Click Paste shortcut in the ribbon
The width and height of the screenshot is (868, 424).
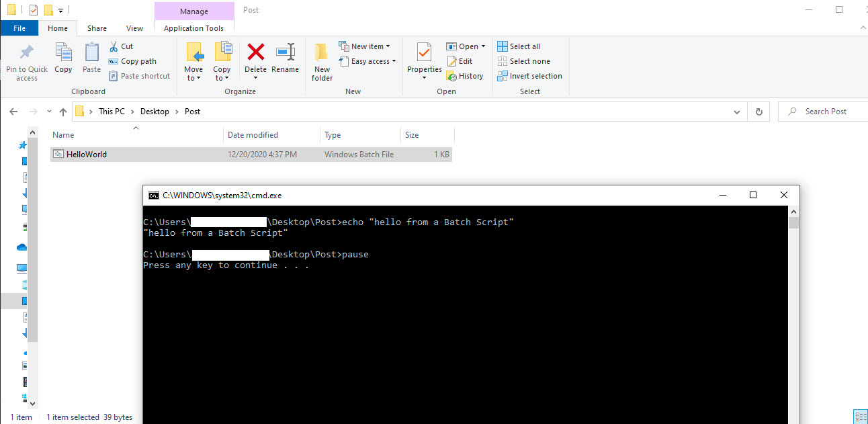tap(139, 76)
